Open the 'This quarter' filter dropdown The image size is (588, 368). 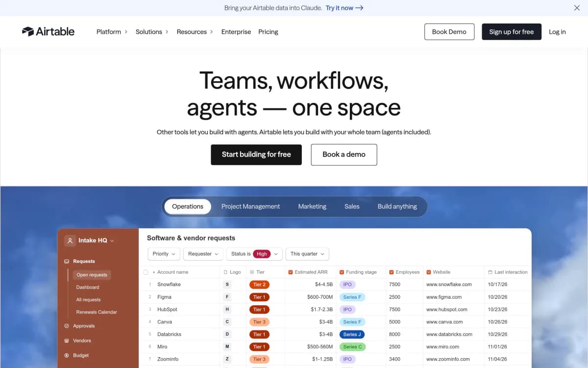pos(307,254)
